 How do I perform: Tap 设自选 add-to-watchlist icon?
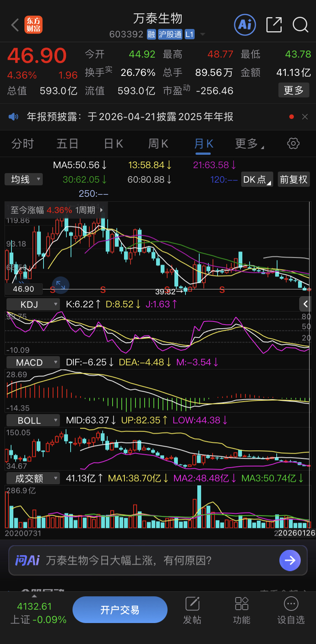click(291, 610)
